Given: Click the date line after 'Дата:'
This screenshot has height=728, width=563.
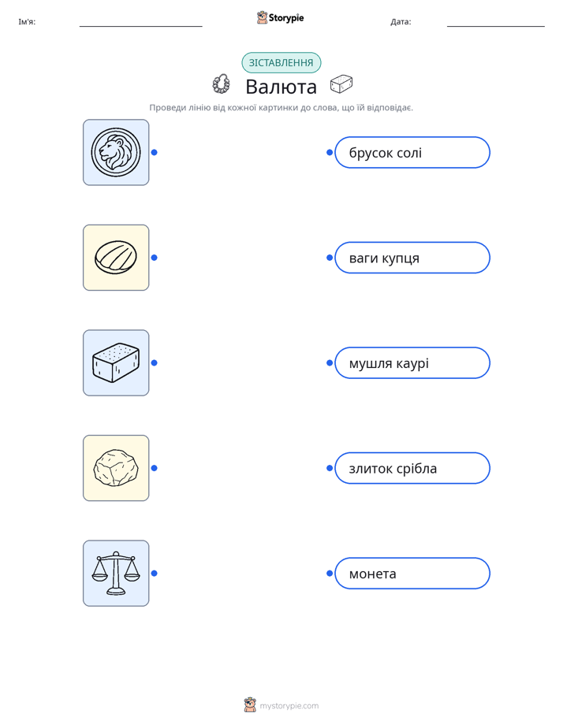Looking at the screenshot, I should tap(496, 23).
